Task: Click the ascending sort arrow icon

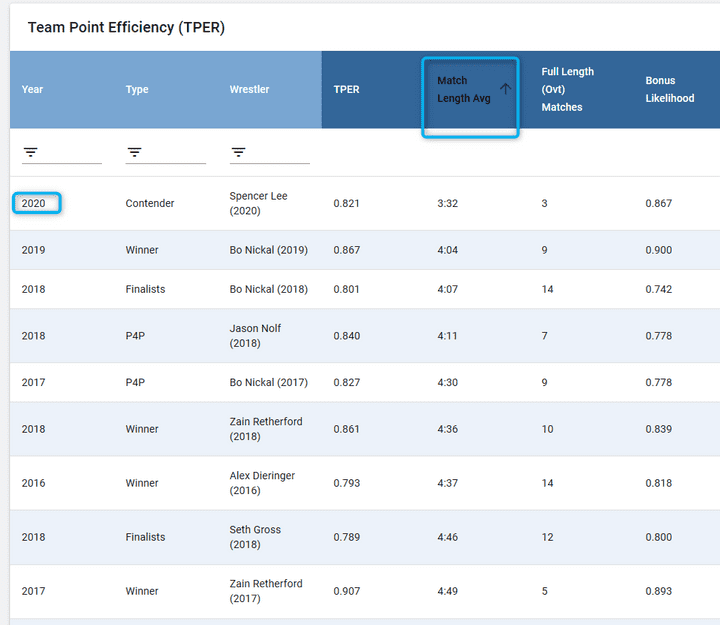Action: point(505,89)
